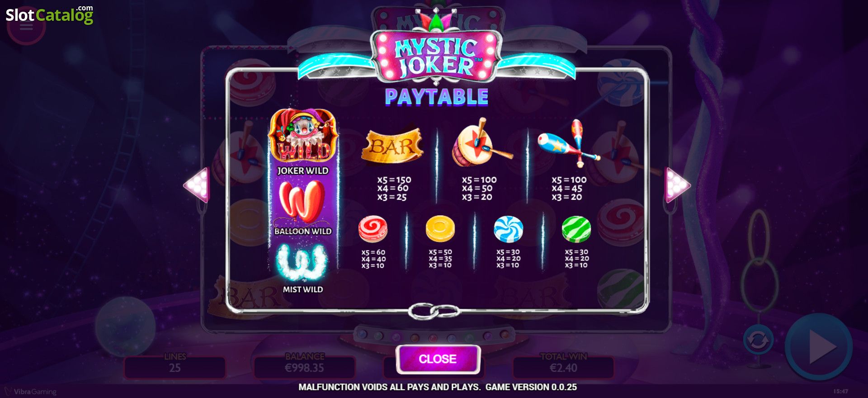868x398 pixels.
Task: Start a spin with the play button
Action: tap(819, 347)
